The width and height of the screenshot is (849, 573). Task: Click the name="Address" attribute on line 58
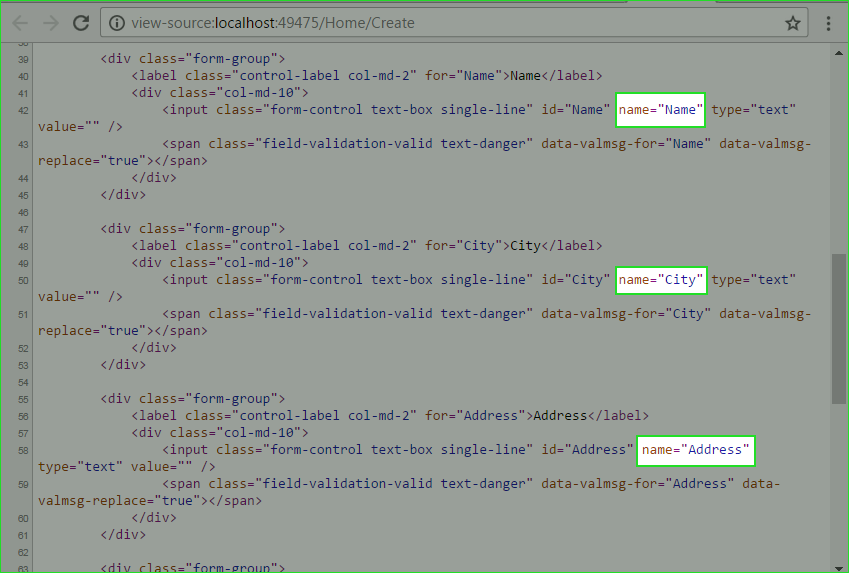pyautogui.click(x=696, y=450)
